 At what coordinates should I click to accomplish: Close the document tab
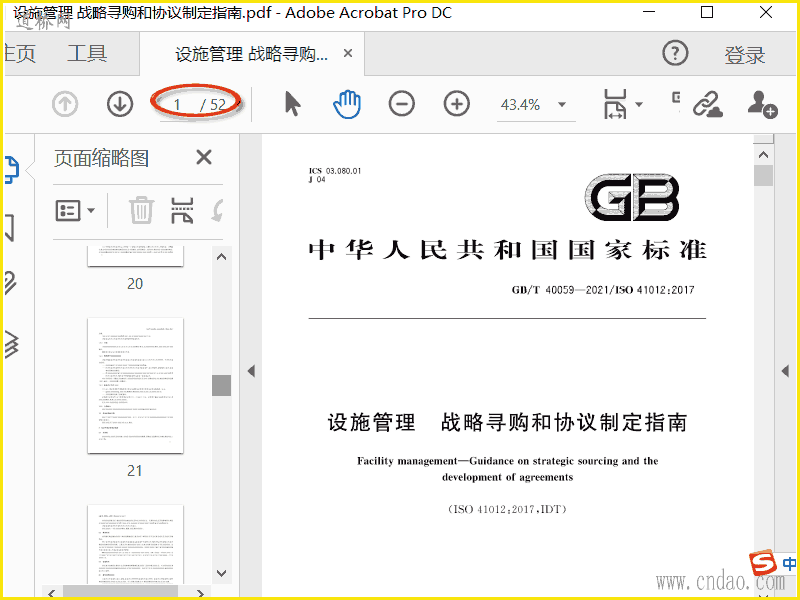[348, 53]
